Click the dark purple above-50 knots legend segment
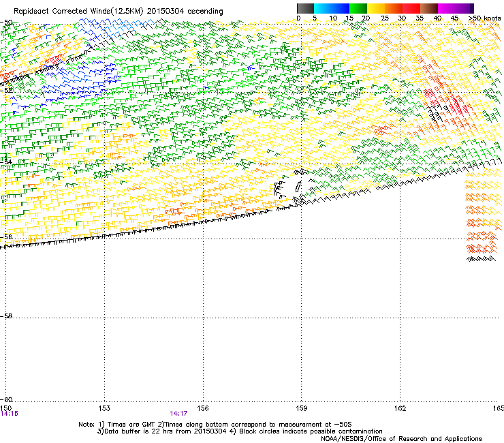The image size is (504, 443). (x=472, y=8)
